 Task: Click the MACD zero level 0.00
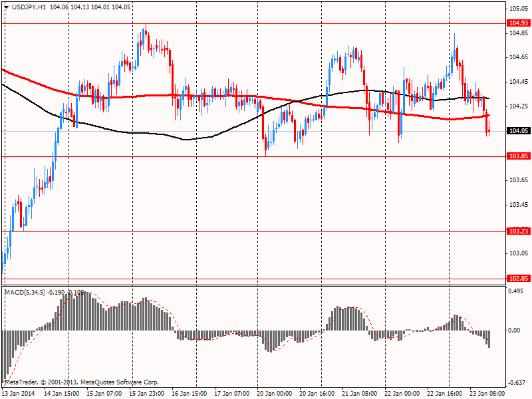coord(515,331)
